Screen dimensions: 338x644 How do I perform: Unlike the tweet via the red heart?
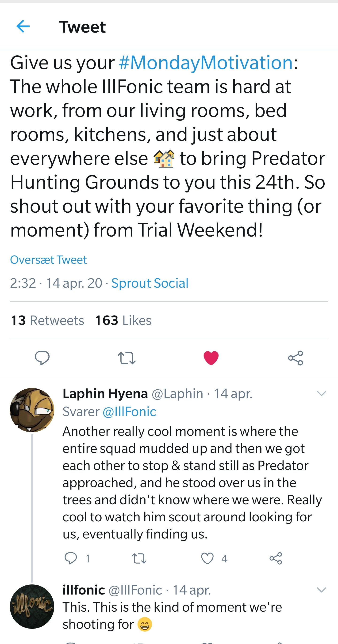[x=211, y=358]
